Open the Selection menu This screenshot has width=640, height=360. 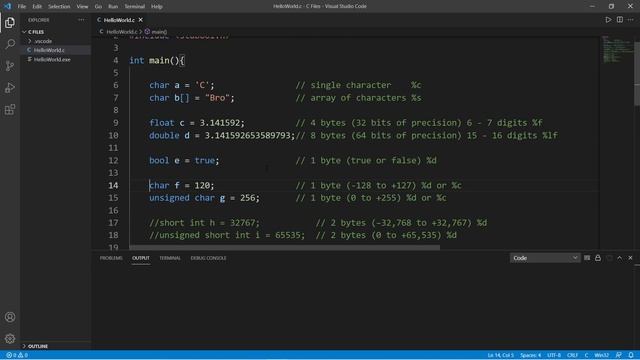pyautogui.click(x=59, y=7)
